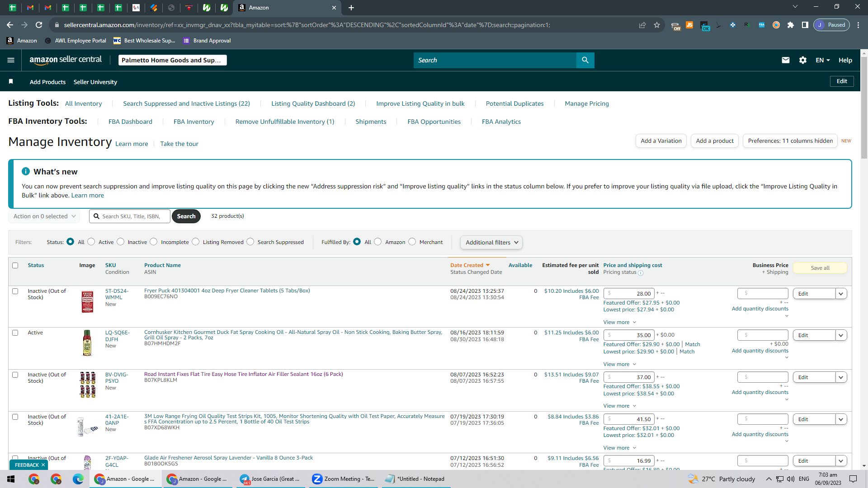Go back using the browser back arrow
This screenshot has height=488, width=868.
(10, 25)
